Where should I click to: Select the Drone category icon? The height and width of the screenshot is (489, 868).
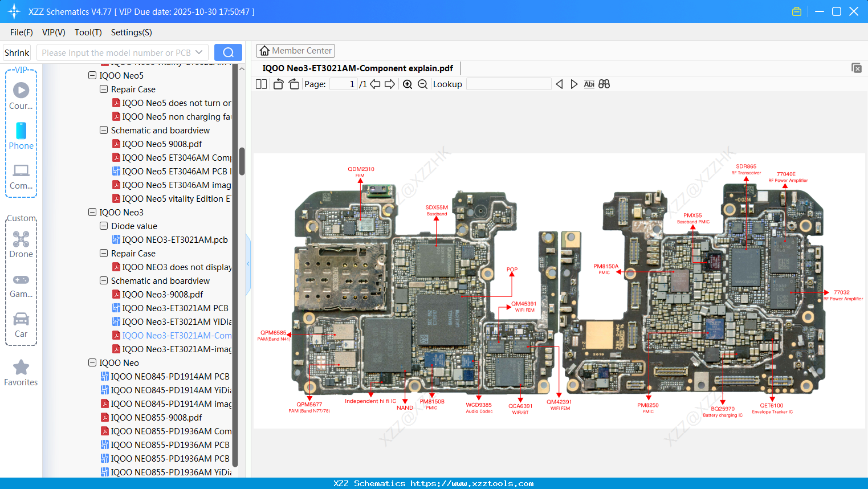[21, 239]
